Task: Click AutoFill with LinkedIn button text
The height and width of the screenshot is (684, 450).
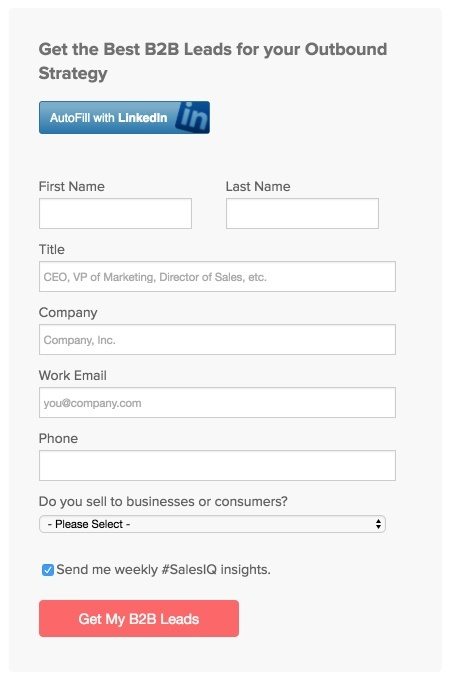Action: [109, 118]
